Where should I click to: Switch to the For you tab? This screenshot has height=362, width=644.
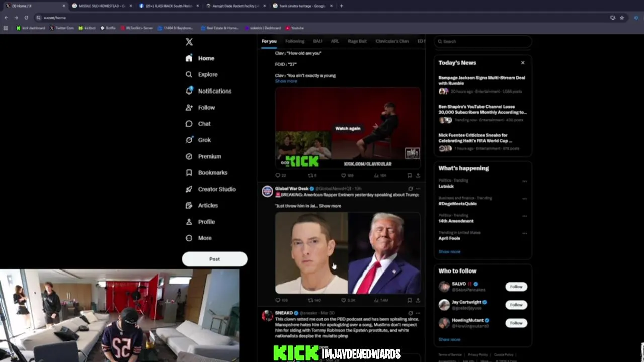click(269, 41)
